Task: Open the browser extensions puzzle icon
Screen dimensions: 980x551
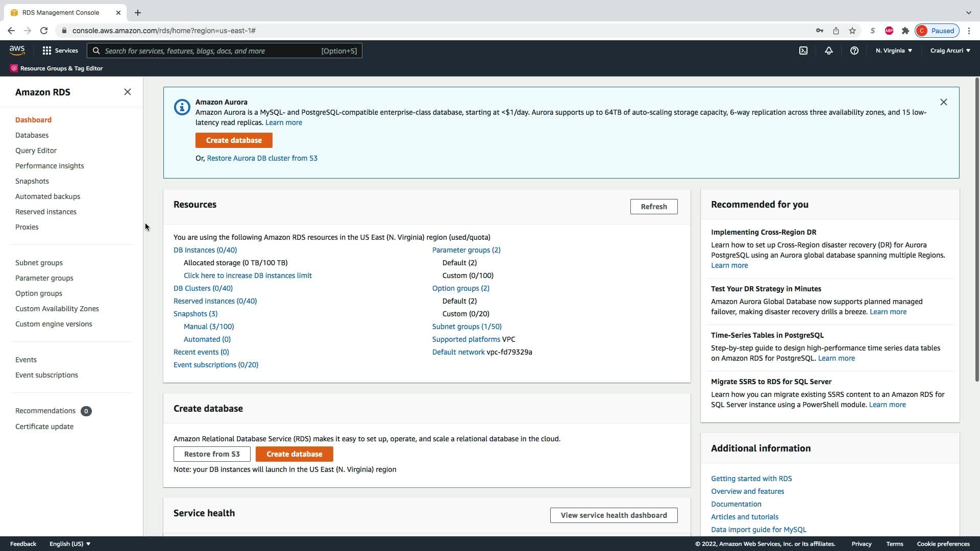Action: pyautogui.click(x=905, y=31)
